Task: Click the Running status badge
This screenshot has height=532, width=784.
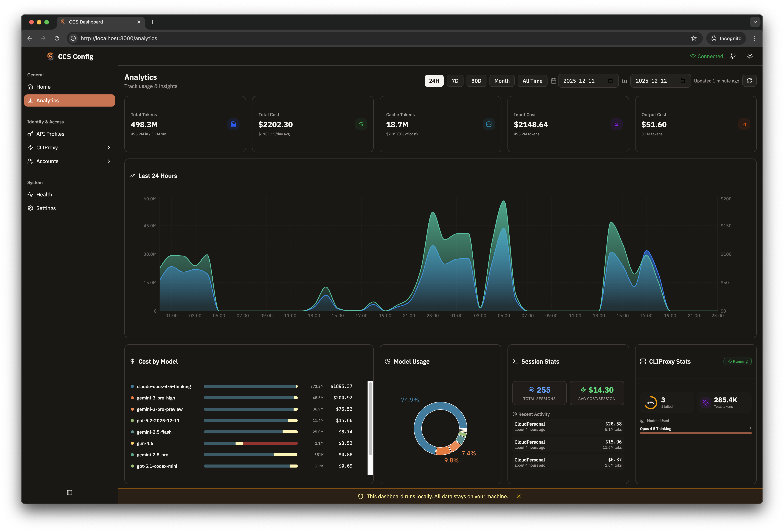Action: pyautogui.click(x=738, y=361)
